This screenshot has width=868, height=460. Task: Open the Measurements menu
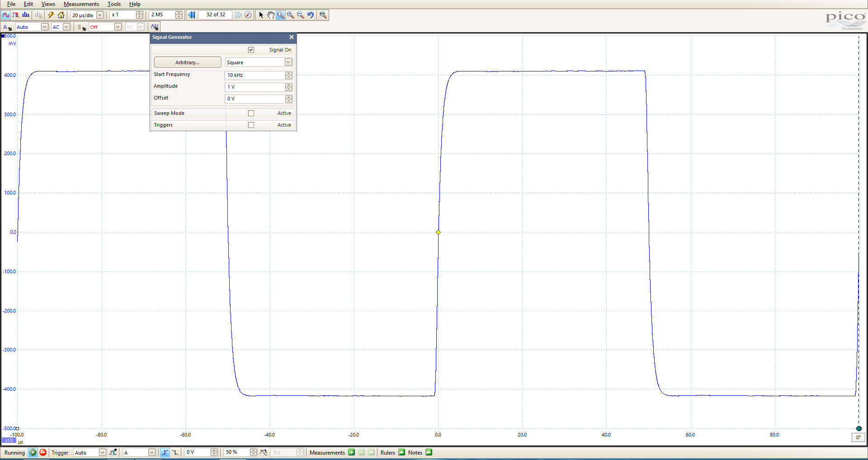[81, 4]
